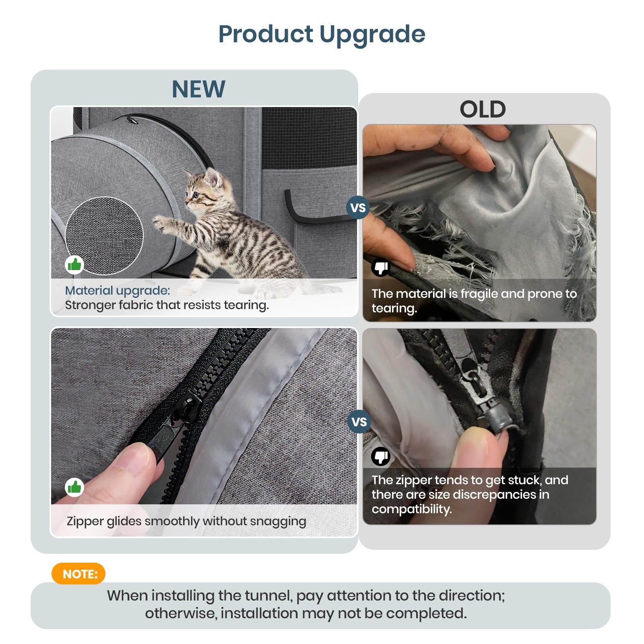Image resolution: width=644 pixels, height=644 pixels.
Task: Click the lower VS badge between the zipper images
Action: tap(359, 421)
